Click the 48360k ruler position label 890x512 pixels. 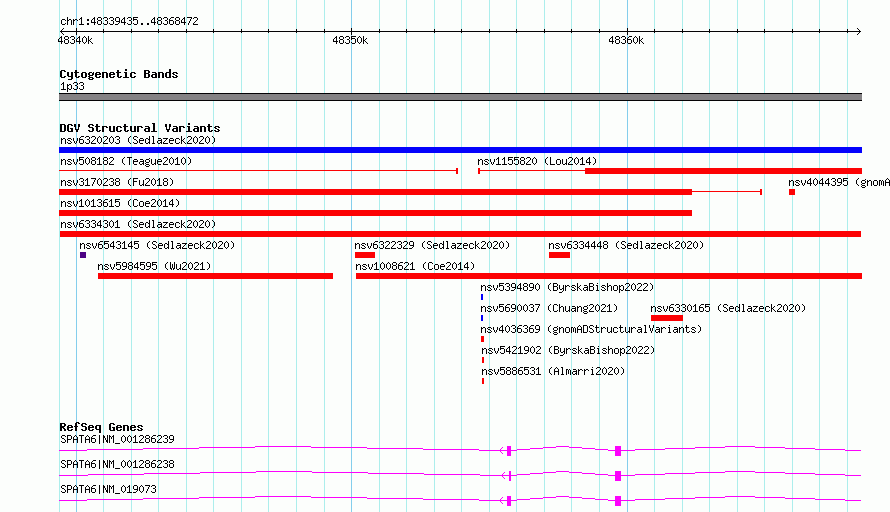[x=626, y=40]
